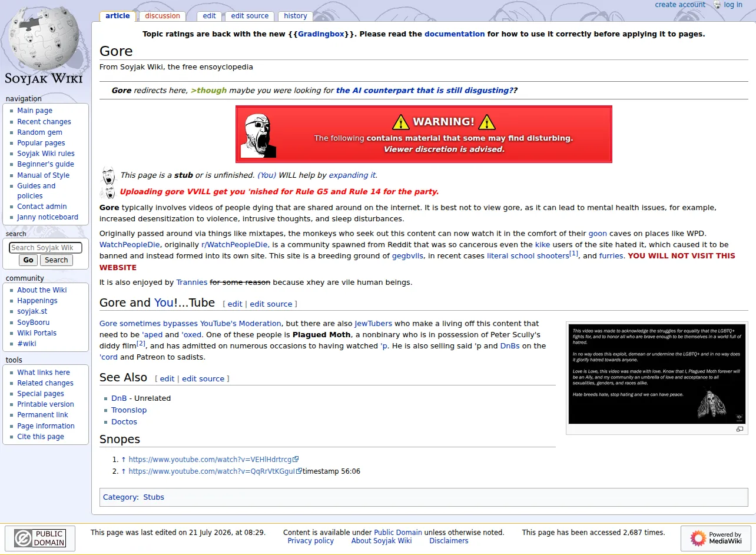Screen dimensions: 756x555
Task: Open the Happenings link
Action: (x=37, y=301)
